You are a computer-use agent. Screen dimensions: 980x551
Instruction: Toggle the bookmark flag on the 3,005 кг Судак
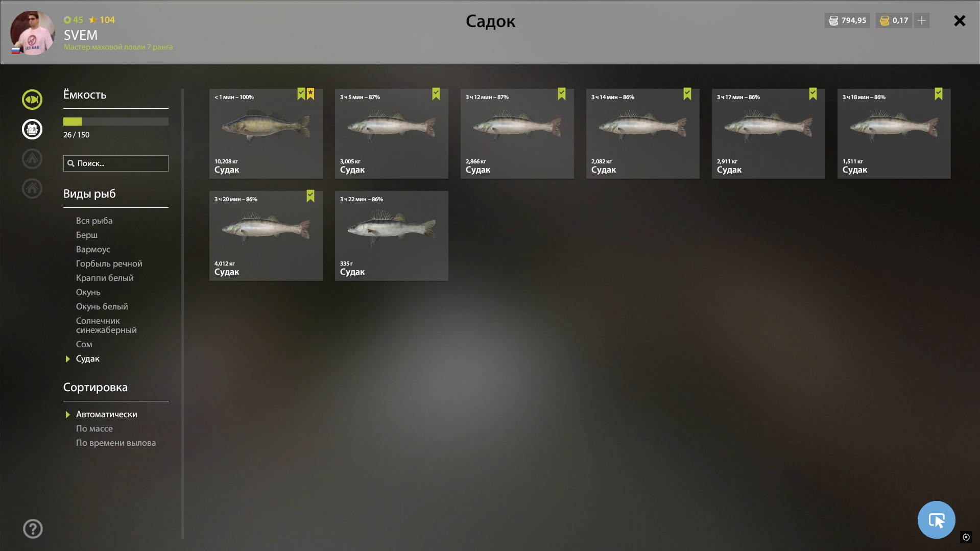[x=436, y=94]
